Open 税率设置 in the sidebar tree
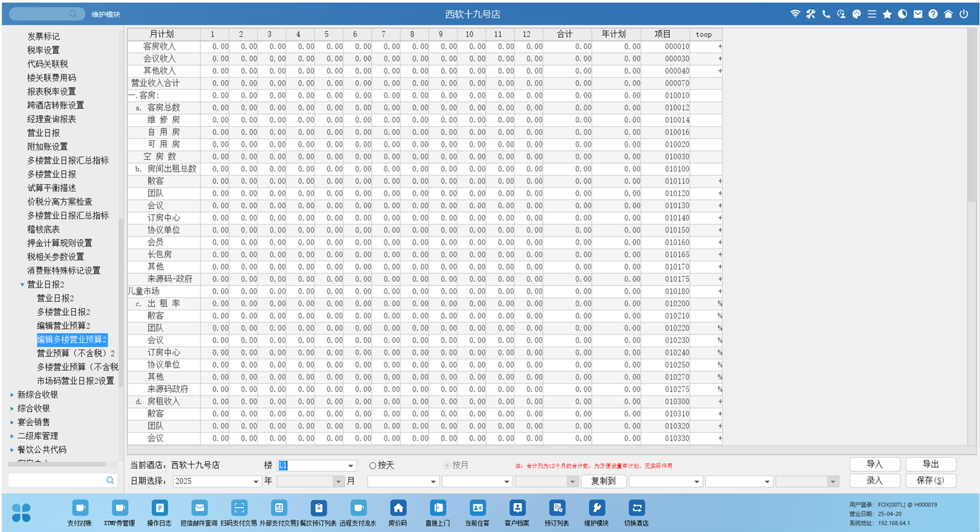 (x=44, y=50)
